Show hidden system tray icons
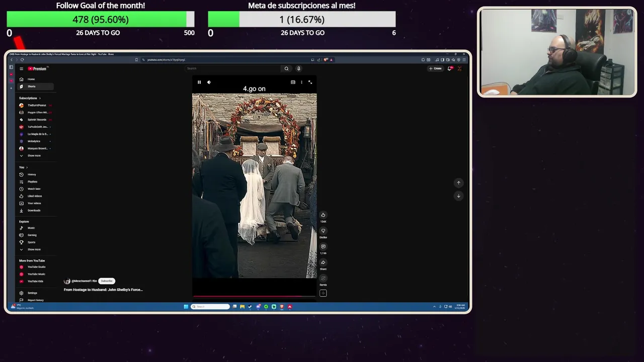Screen dimensions: 644x362 click(x=434, y=307)
